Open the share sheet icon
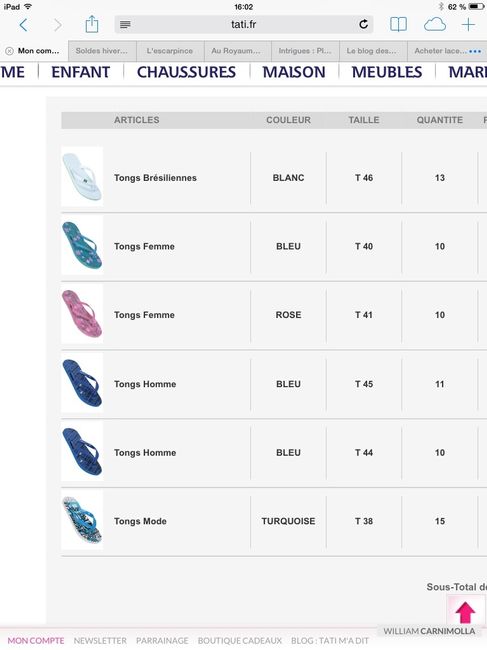Screen dimensions: 487x650 click(92, 24)
